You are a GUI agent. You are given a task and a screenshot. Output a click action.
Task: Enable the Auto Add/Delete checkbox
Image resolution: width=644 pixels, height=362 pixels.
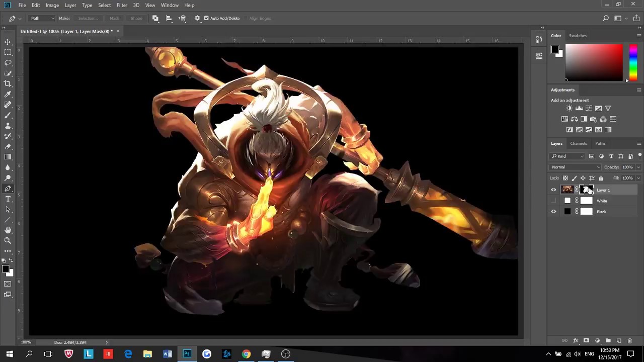click(x=206, y=18)
